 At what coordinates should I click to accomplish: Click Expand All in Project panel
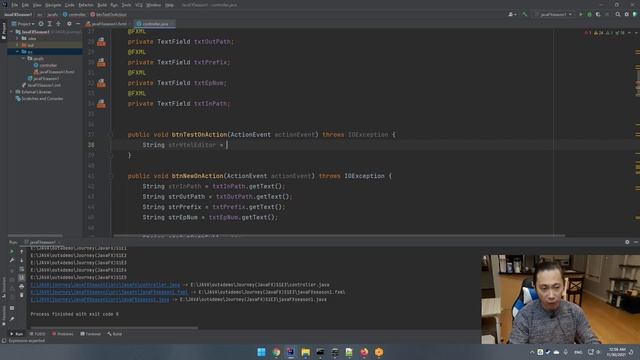pos(50,24)
